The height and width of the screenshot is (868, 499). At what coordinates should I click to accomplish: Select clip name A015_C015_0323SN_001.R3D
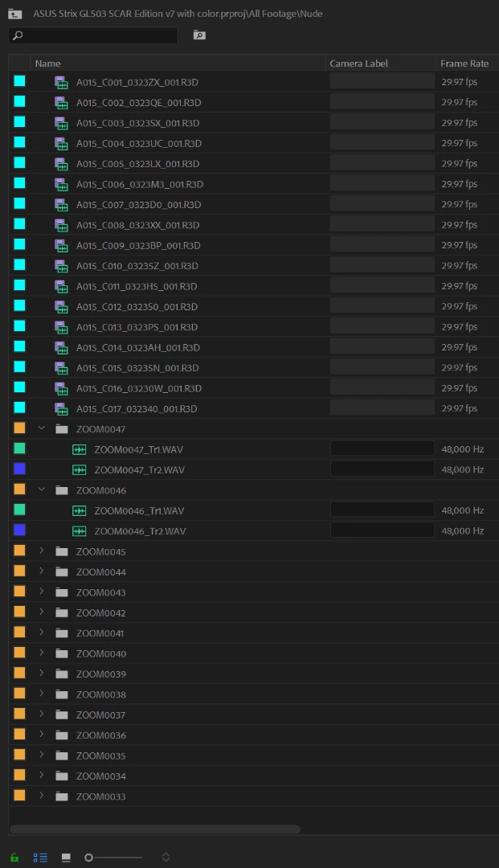click(137, 368)
